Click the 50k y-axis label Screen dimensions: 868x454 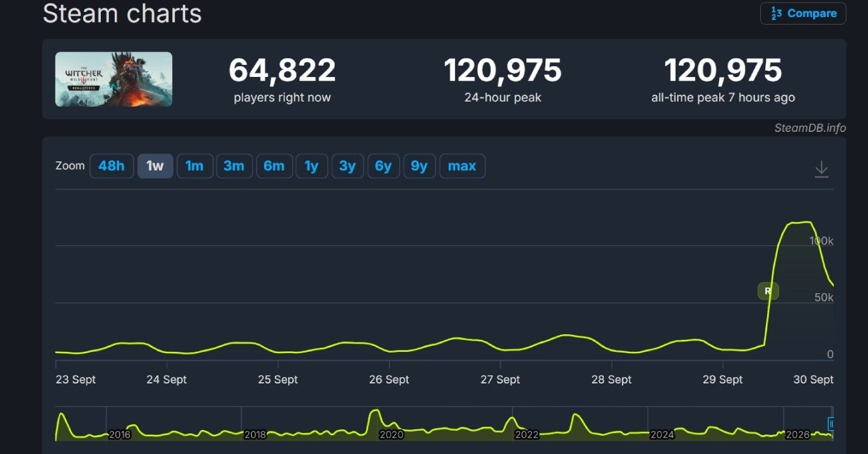click(824, 297)
